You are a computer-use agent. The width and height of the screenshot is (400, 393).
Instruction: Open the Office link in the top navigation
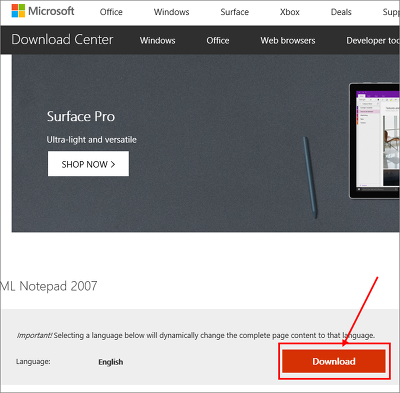click(x=111, y=12)
